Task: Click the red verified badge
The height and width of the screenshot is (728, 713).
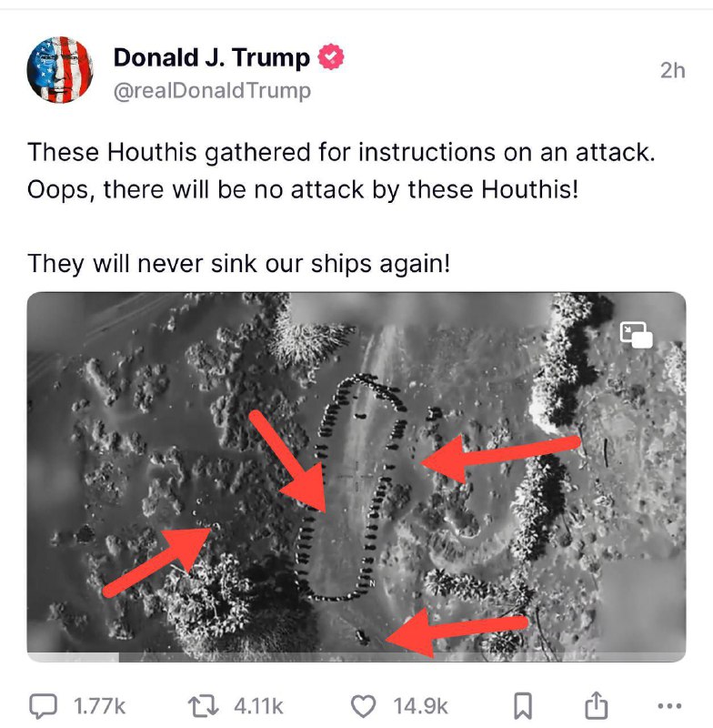Action: point(330,56)
